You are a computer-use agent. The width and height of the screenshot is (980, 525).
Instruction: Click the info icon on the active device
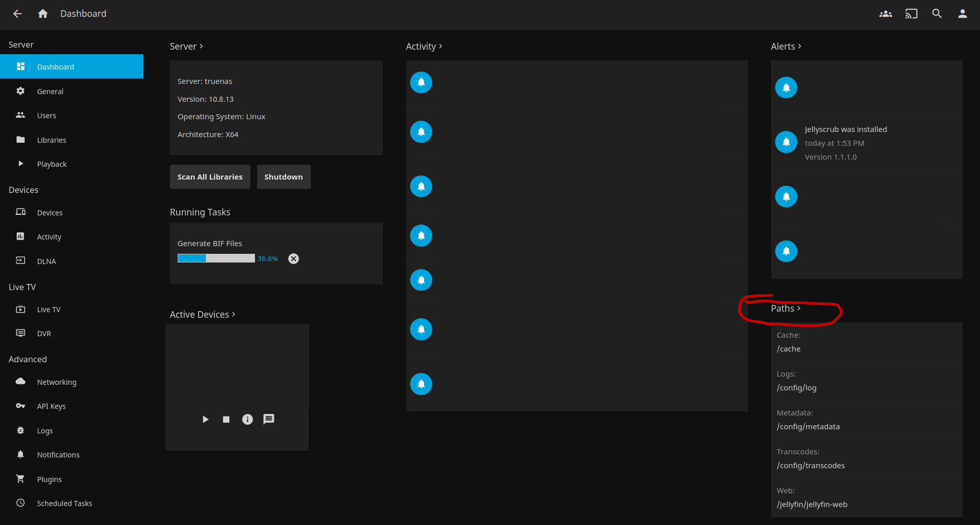[x=247, y=420]
